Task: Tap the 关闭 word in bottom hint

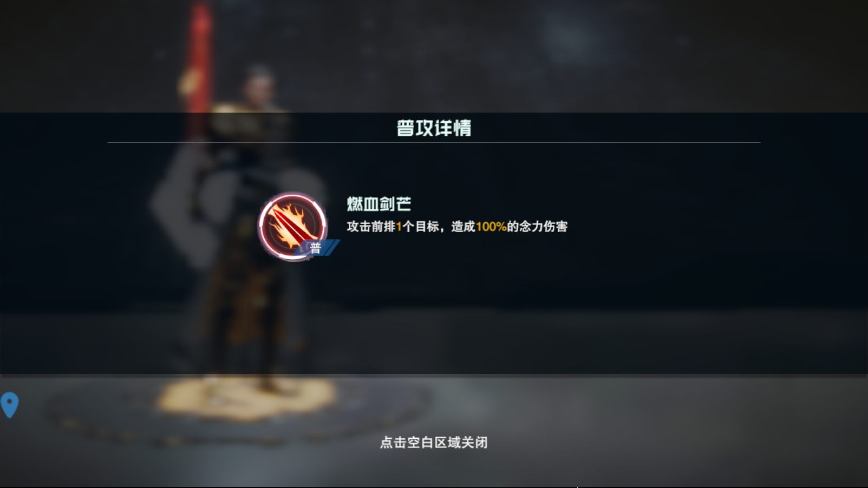Action: click(475, 443)
